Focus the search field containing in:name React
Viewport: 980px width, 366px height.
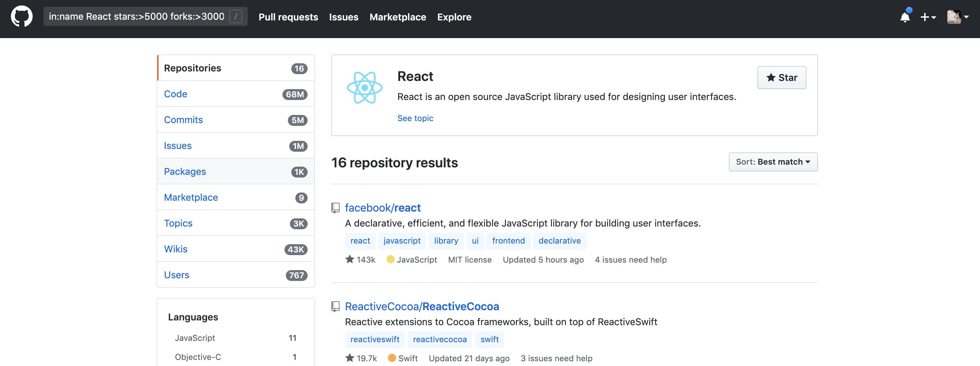tap(136, 17)
